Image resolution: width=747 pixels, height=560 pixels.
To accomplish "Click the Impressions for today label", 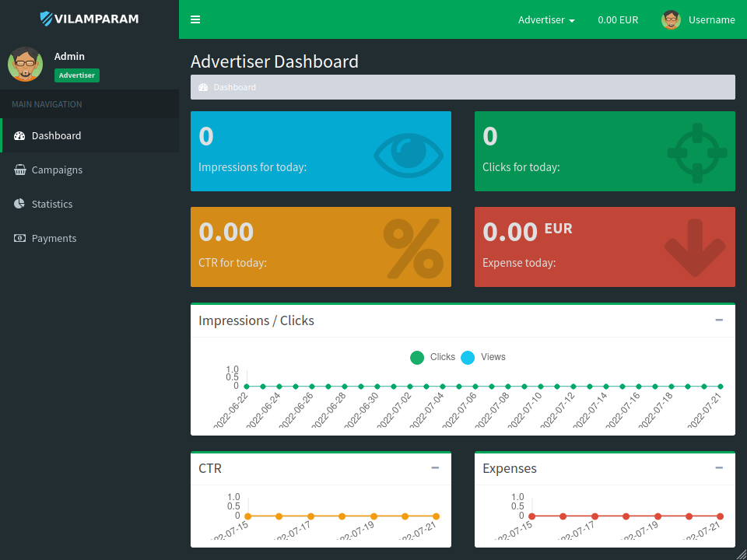I will [252, 168].
